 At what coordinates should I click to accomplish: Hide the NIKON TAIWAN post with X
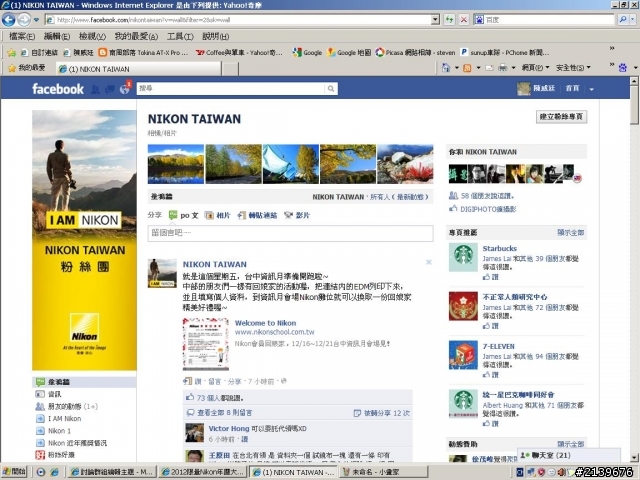(x=429, y=262)
